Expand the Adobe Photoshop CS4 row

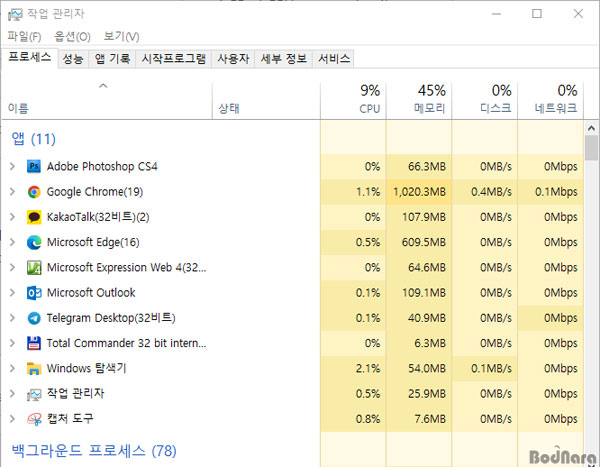(x=12, y=167)
